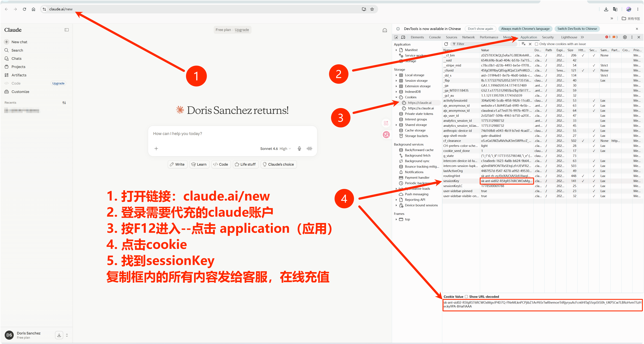644x344 pixels.
Task: Go to browser home page icon
Action: [33, 9]
